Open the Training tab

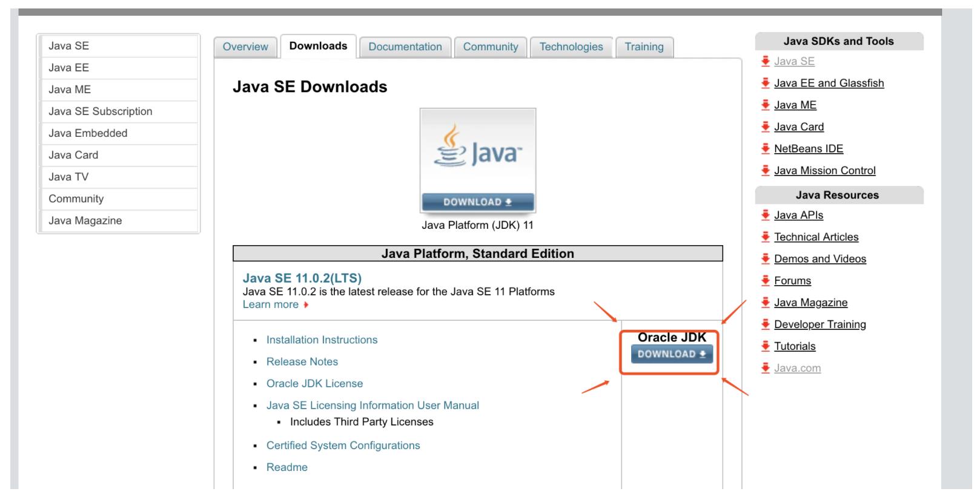(644, 47)
